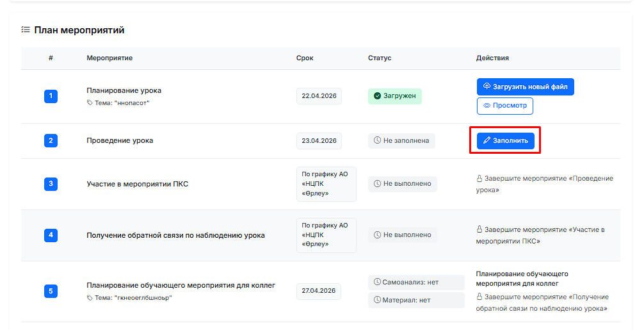Click the Срок column header
The width and height of the screenshot is (644, 330).
coord(305,58)
